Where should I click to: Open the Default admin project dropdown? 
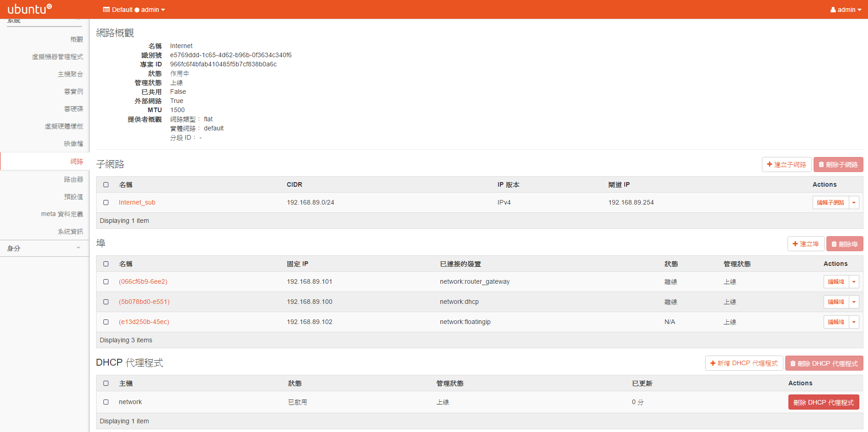[134, 10]
